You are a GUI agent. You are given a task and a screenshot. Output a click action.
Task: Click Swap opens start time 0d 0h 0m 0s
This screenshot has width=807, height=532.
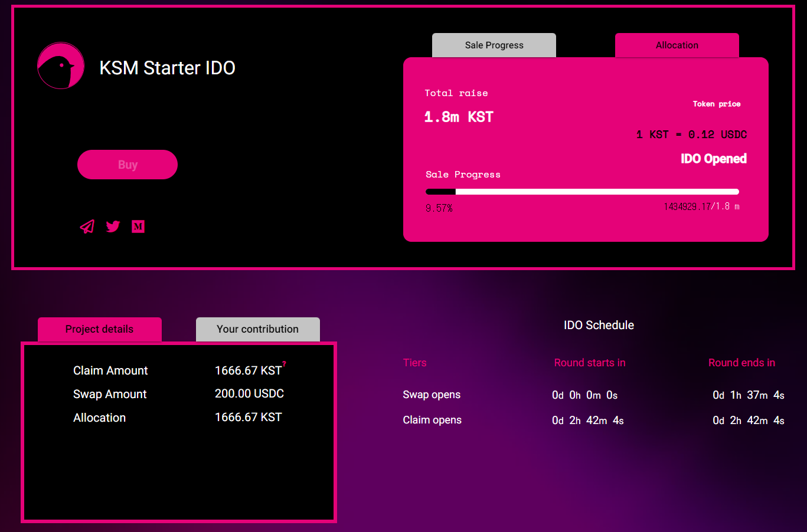click(584, 395)
